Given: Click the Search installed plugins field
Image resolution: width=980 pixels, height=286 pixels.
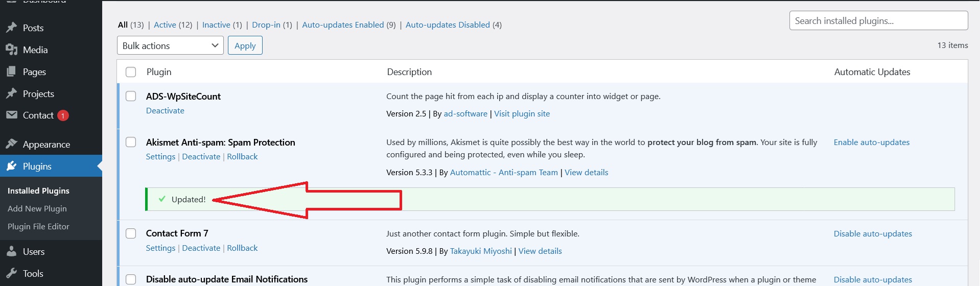Looking at the screenshot, I should pos(878,20).
